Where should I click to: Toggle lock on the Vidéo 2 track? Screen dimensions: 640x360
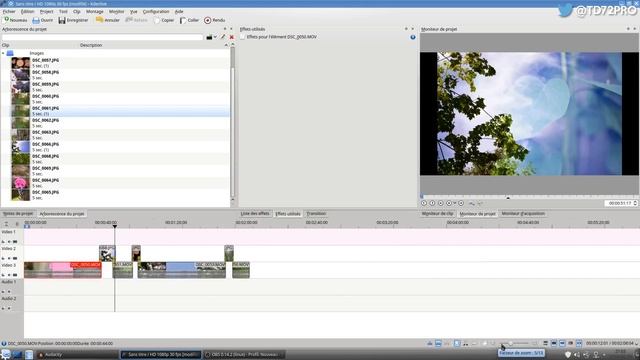tap(3, 258)
